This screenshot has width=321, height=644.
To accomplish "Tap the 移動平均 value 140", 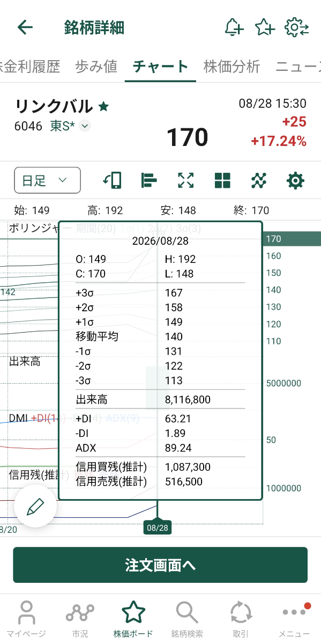I will (x=174, y=337).
